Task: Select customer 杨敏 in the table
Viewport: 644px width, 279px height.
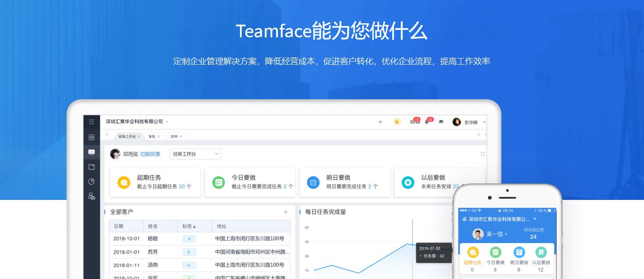Action: coord(153,239)
